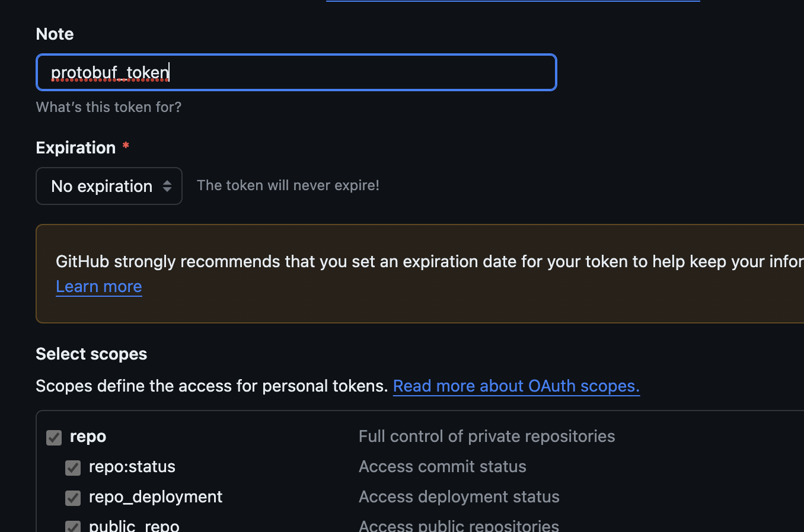Screen dimensions: 804x532
Task: Toggle the repo:status checkbox
Action: (73, 468)
